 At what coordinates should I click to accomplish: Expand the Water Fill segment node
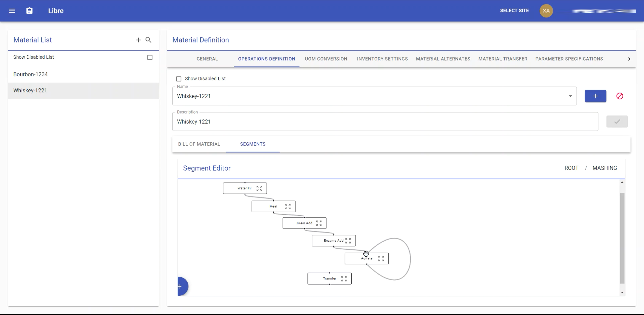click(259, 188)
